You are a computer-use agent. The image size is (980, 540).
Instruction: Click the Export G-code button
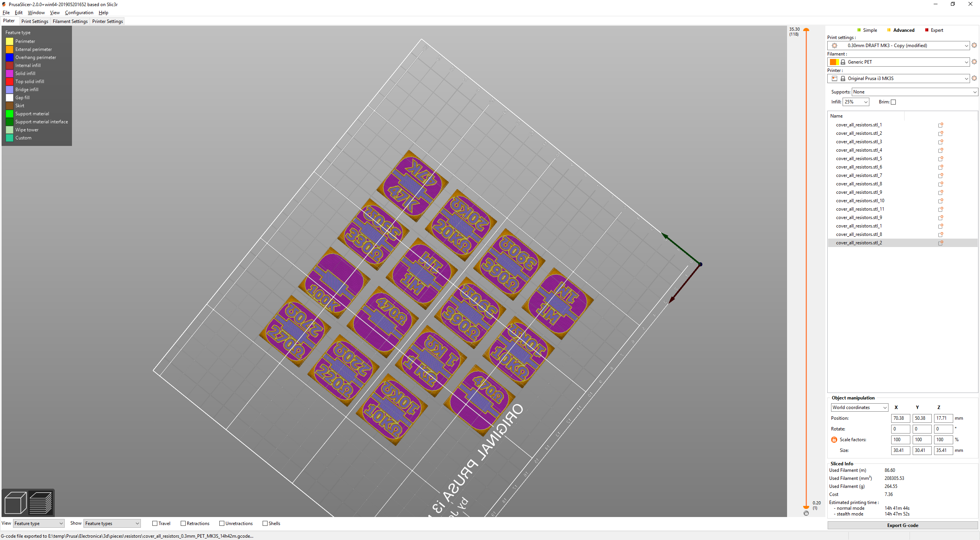tap(902, 525)
